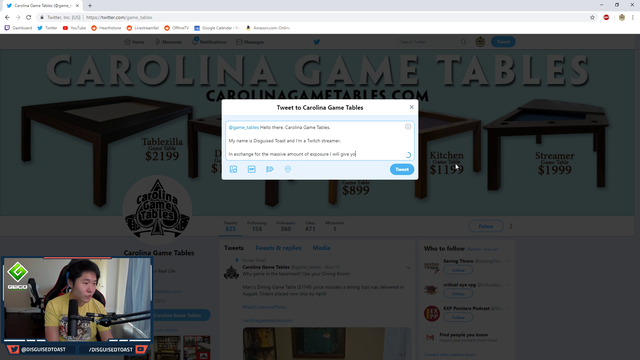The image size is (640, 360).
Task: Open profile avatar menu in navbar
Action: (480, 42)
